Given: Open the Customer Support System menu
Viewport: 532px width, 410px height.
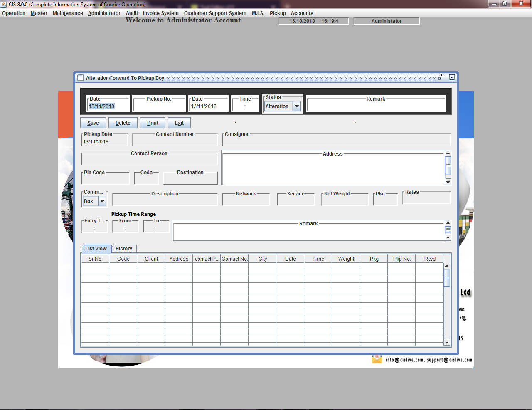Looking at the screenshot, I should pos(215,13).
